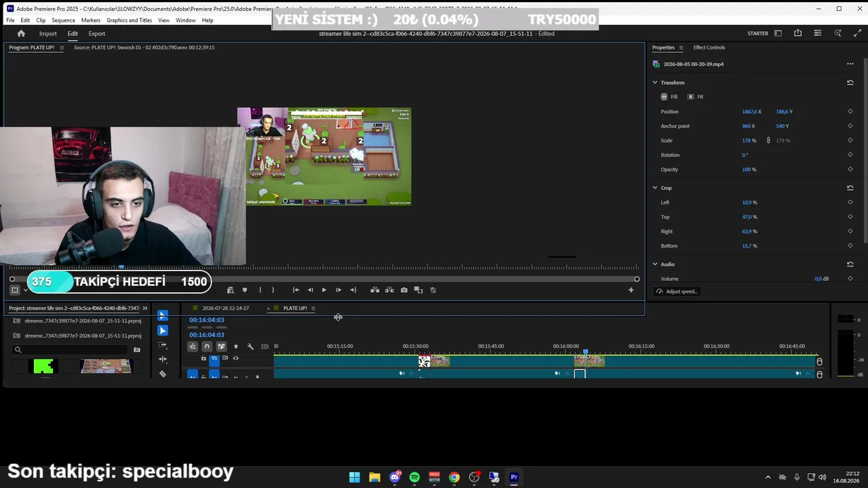868x488 pixels.
Task: Click the Adjust speed button
Action: tap(676, 291)
